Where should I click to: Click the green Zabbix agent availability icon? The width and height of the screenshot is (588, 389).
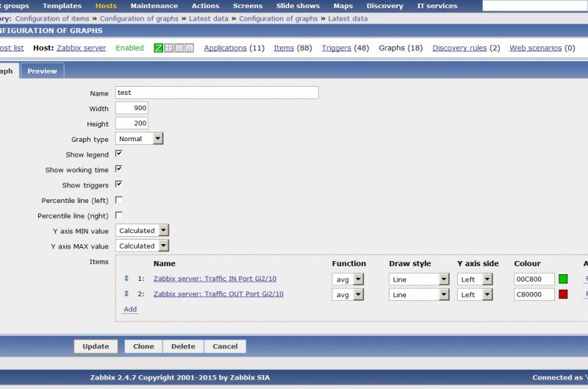click(x=158, y=48)
